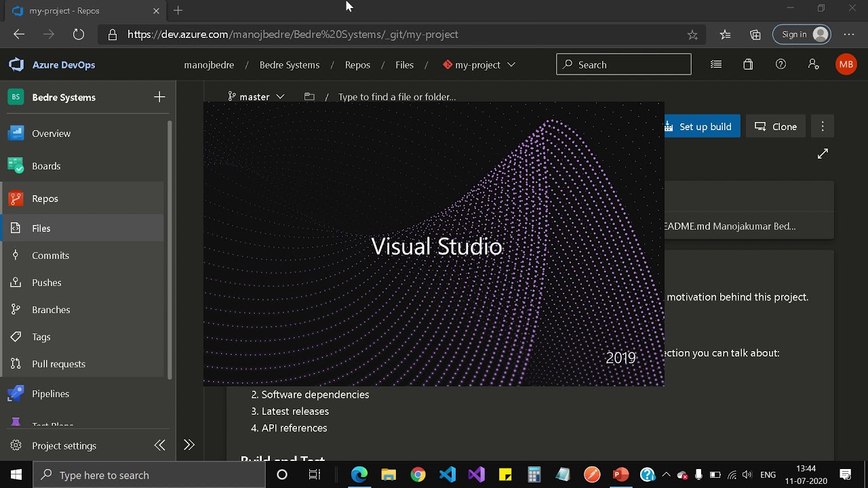868x488 pixels.
Task: Open the browser Settings and more menu
Action: pos(849,35)
